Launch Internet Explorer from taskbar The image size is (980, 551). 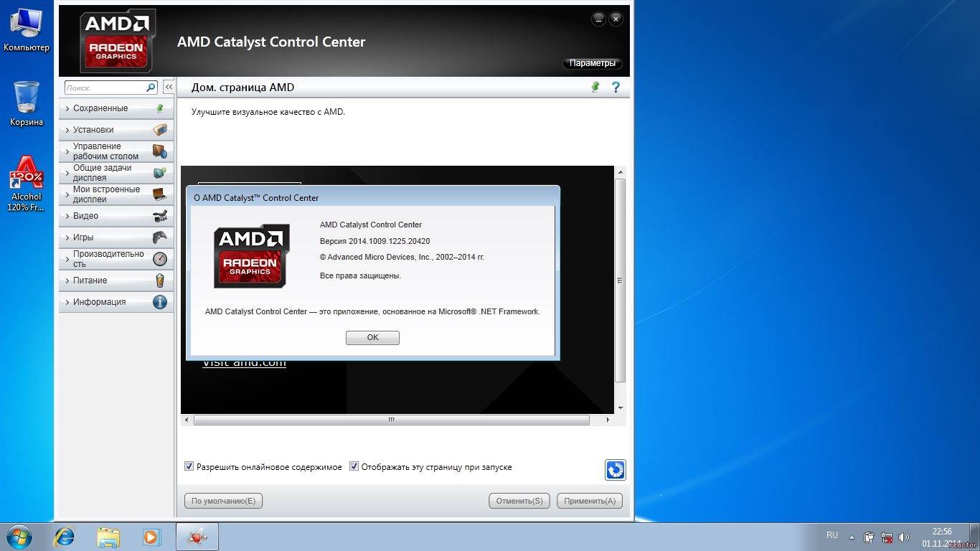point(65,537)
